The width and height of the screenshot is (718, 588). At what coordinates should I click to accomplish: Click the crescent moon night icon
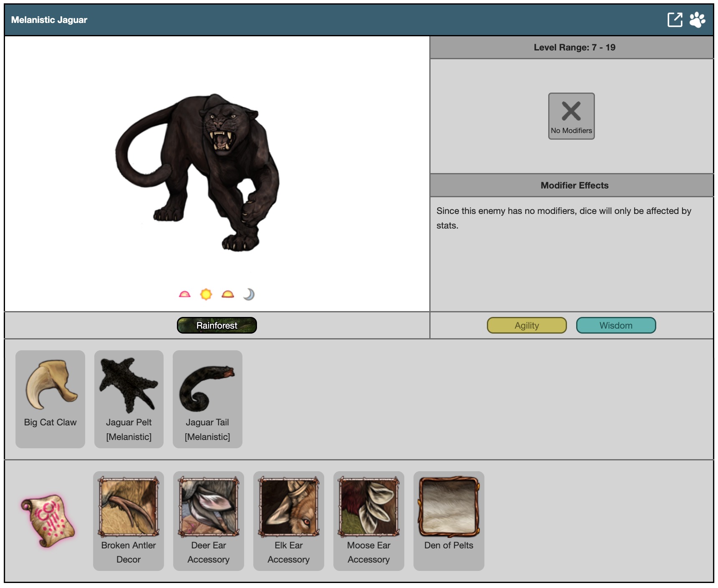tap(249, 294)
